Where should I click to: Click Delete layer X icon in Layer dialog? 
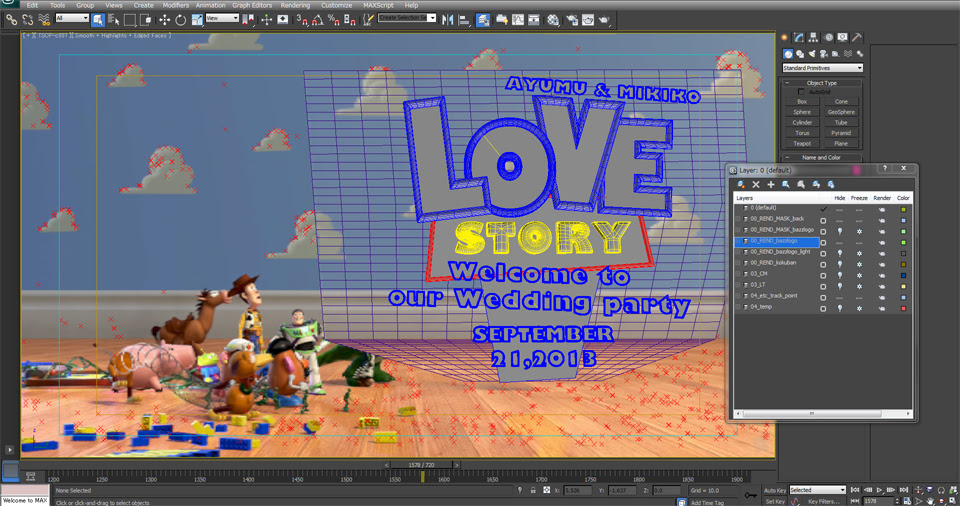coord(756,184)
